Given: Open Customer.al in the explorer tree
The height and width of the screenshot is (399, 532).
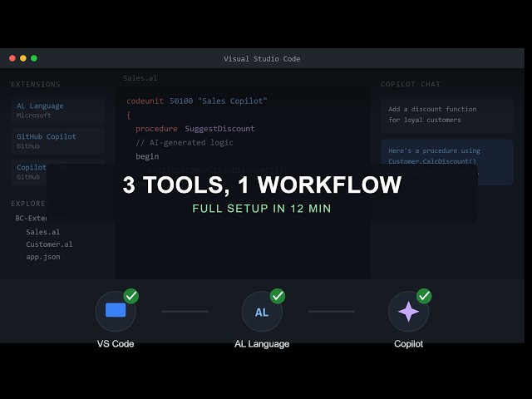Looking at the screenshot, I should (49, 244).
